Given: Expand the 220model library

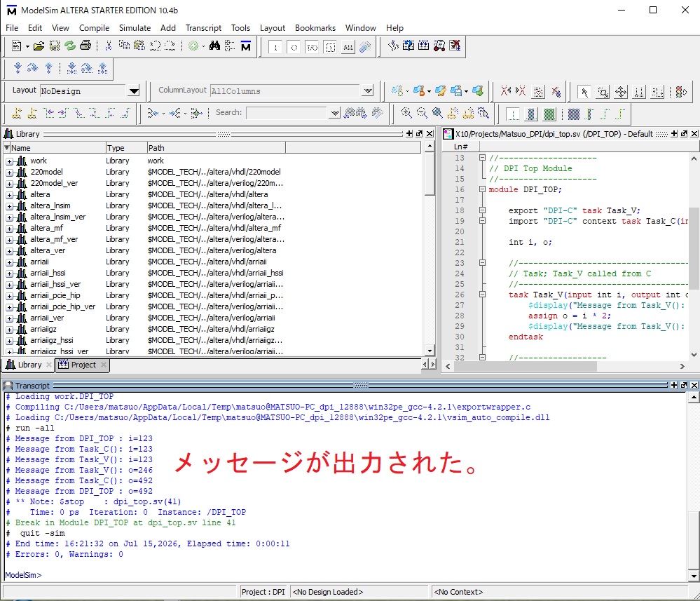Looking at the screenshot, I should click(9, 172).
